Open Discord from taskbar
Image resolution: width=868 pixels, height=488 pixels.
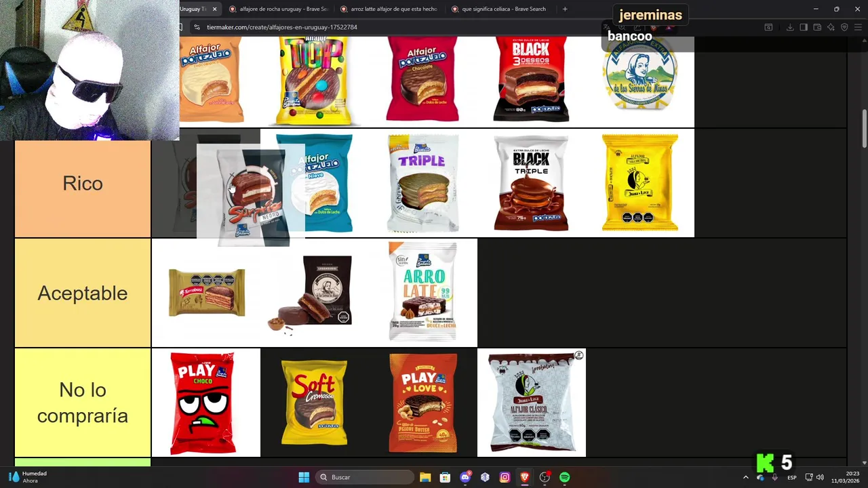465,477
